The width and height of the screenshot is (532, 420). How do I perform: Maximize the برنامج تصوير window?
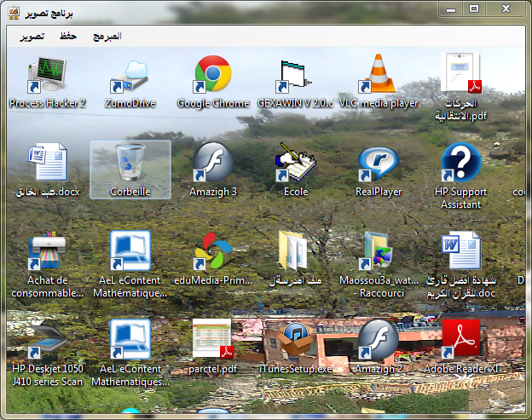point(474,9)
